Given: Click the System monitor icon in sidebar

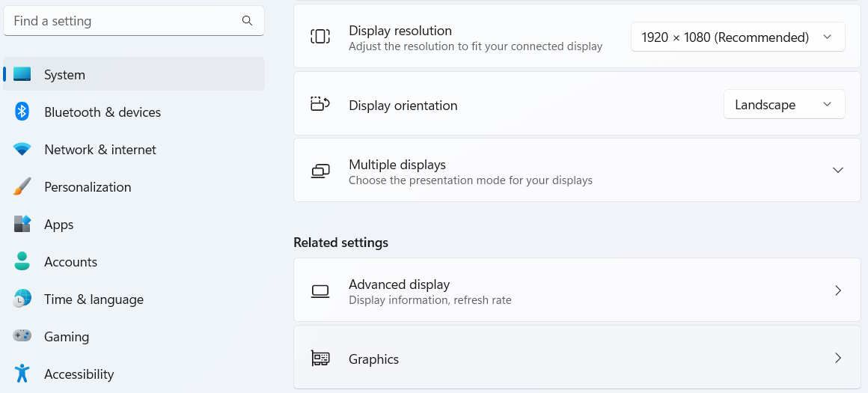Looking at the screenshot, I should pyautogui.click(x=22, y=75).
